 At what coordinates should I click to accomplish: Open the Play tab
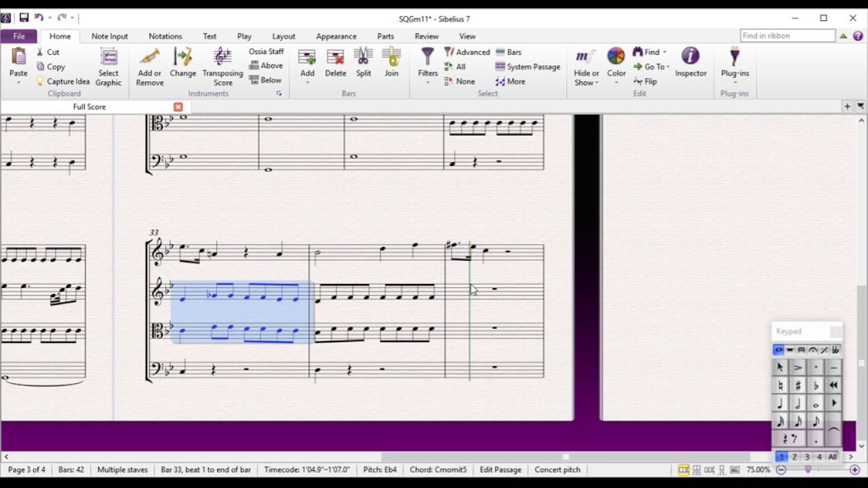tap(244, 36)
